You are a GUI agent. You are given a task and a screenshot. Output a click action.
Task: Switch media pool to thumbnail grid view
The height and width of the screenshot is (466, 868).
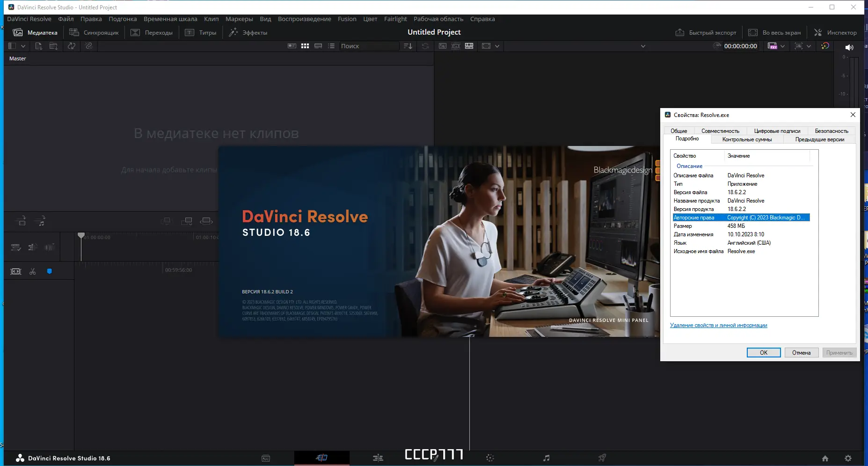pyautogui.click(x=305, y=46)
